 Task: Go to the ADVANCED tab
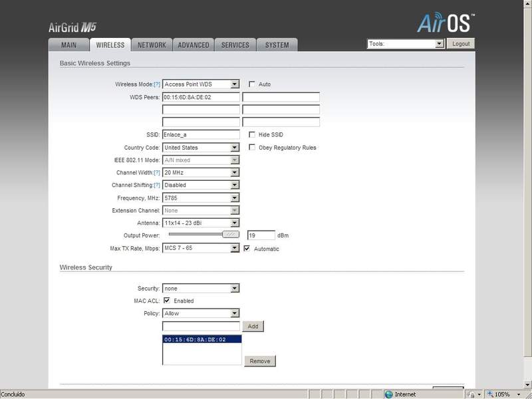point(194,45)
